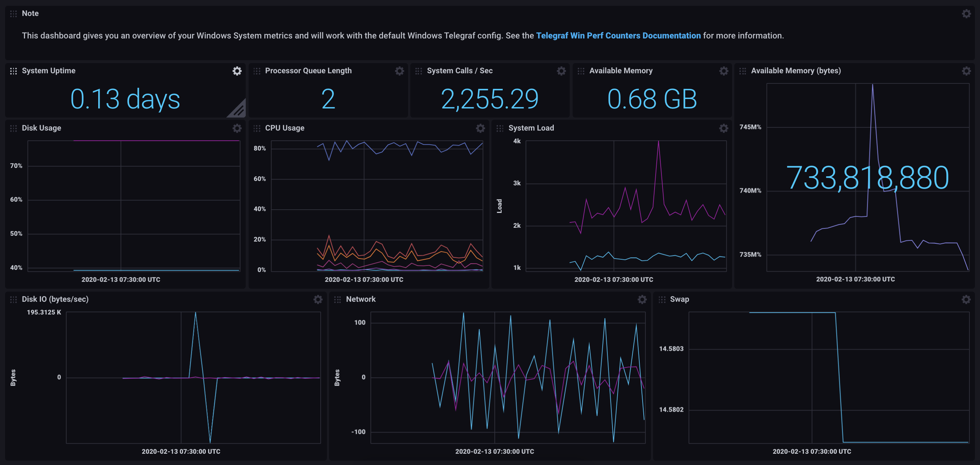
Task: Open the Disk IO cell gear menu
Action: point(318,300)
